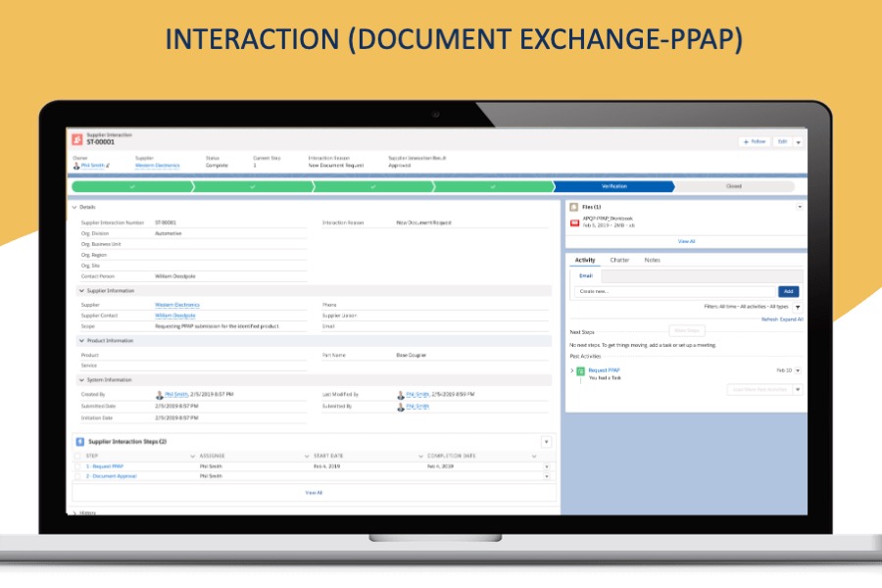Click the Follow button
Screen dimensions: 882x588
pyautogui.click(x=754, y=141)
